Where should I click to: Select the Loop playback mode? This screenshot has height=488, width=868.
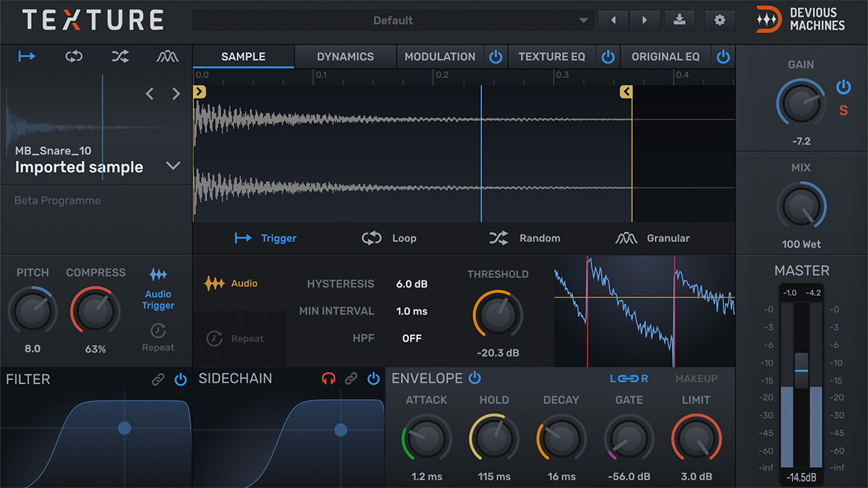pos(389,238)
